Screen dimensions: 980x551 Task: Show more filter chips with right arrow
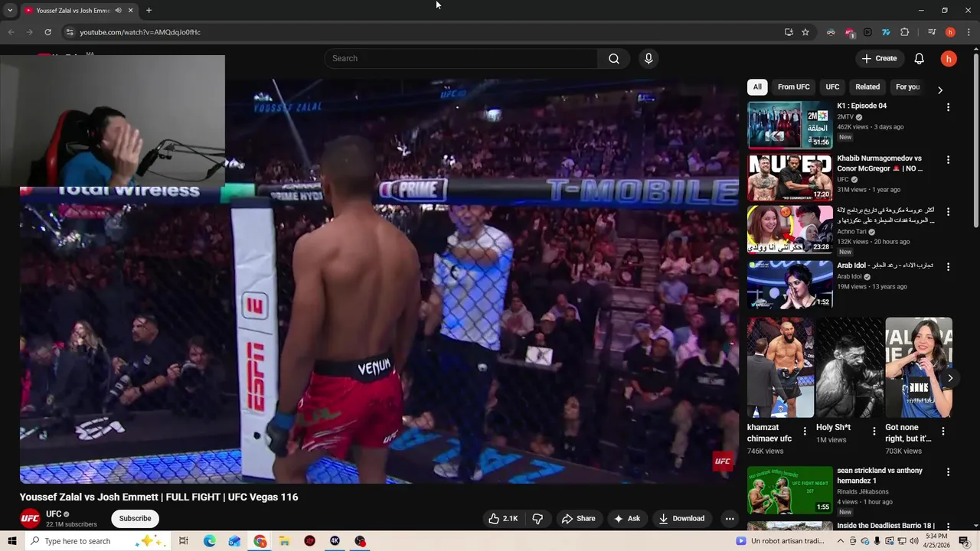pyautogui.click(x=940, y=90)
